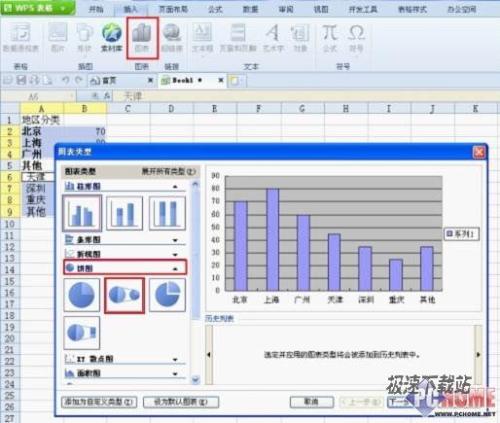500x423 pixels.
Task: Click the 设为默认图表 button
Action: pos(181,402)
